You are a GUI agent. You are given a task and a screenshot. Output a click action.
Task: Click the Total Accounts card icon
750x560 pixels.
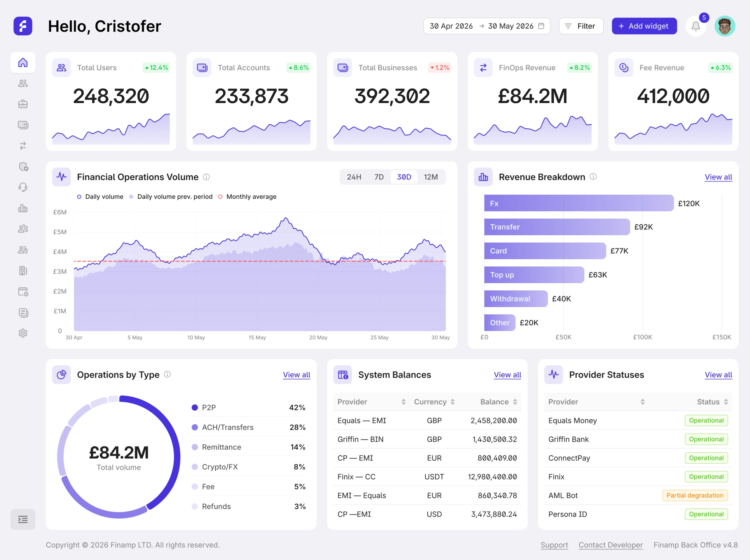click(x=202, y=68)
